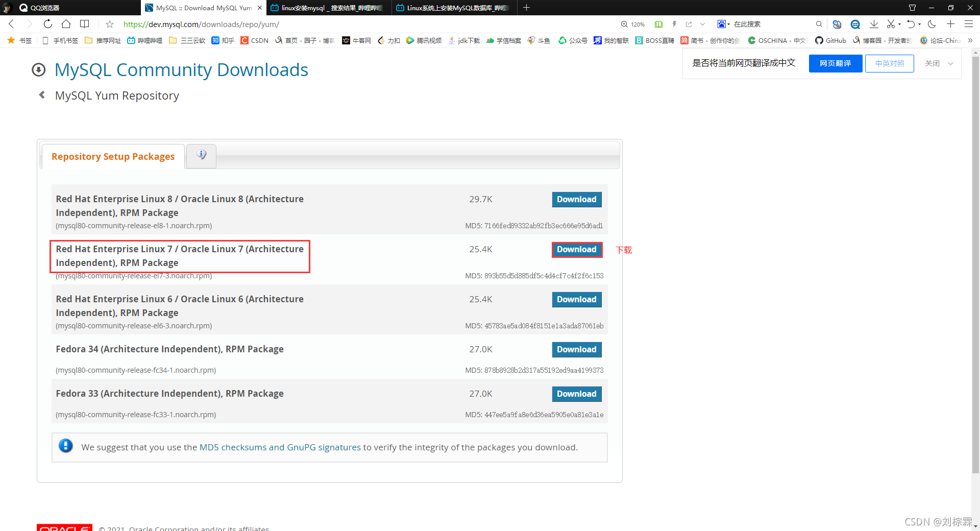Show more bookmarks with double chevron
The height and width of the screenshot is (531, 980).
click(970, 40)
